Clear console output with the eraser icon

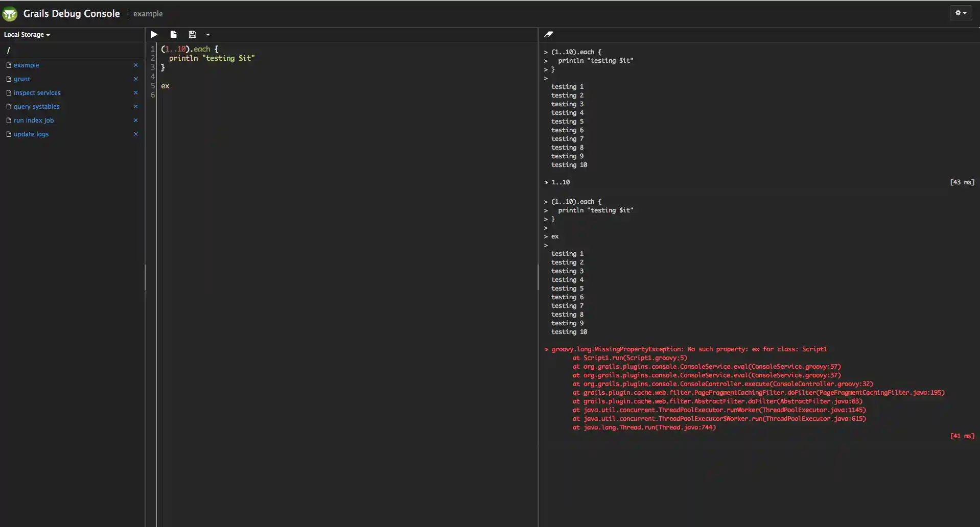[549, 34]
